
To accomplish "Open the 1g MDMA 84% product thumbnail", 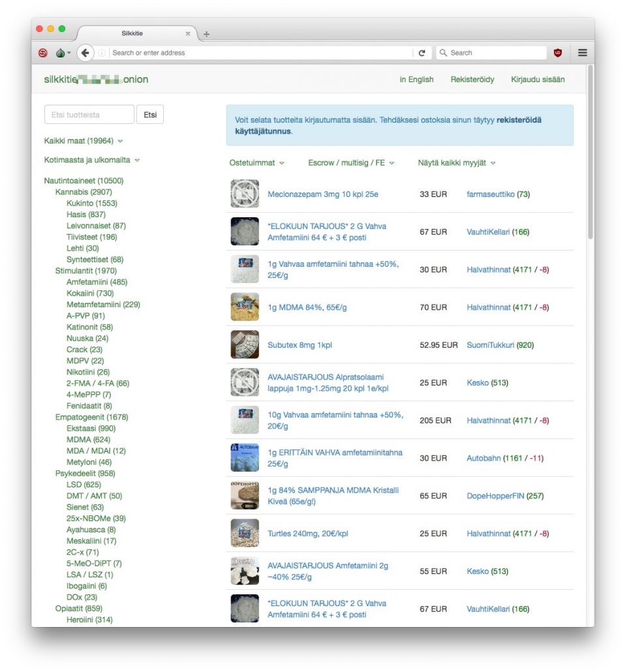I will pyautogui.click(x=245, y=307).
